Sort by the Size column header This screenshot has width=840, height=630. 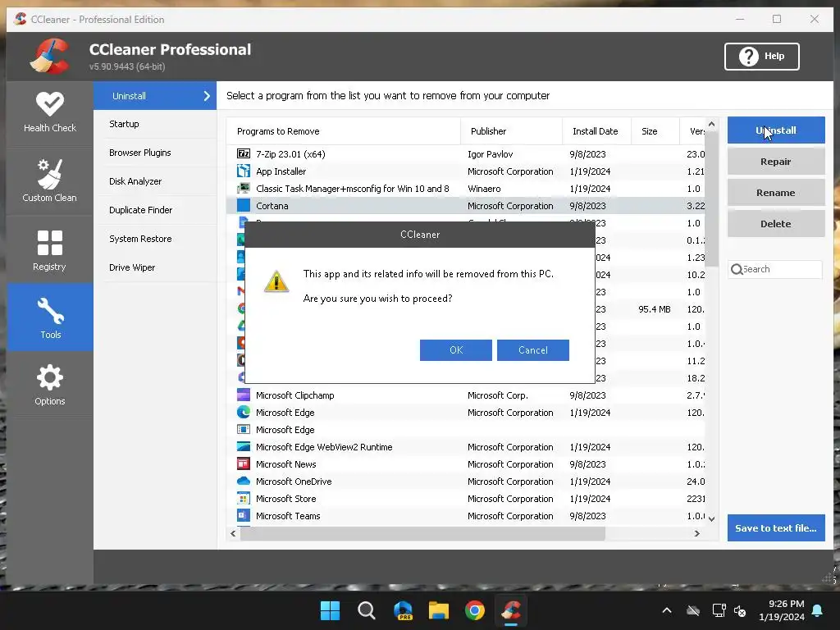pyautogui.click(x=655, y=131)
